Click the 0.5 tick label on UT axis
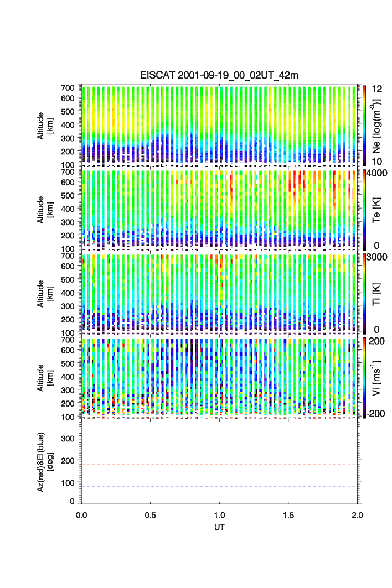The height and width of the screenshot is (588, 392). coord(150,514)
